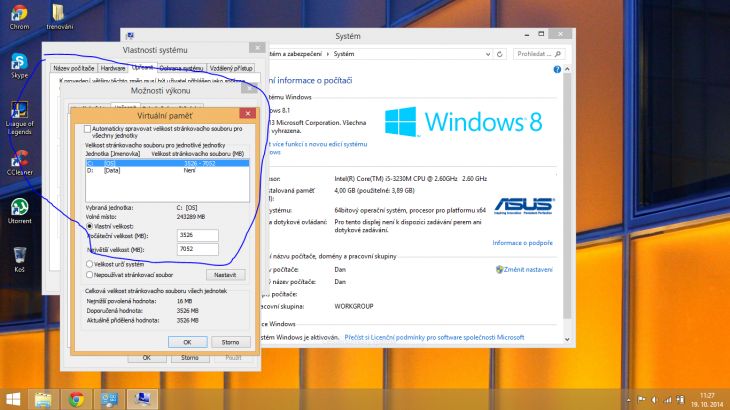The image size is (730, 410).
Task: Open the Hardware tab
Action: pyautogui.click(x=113, y=68)
